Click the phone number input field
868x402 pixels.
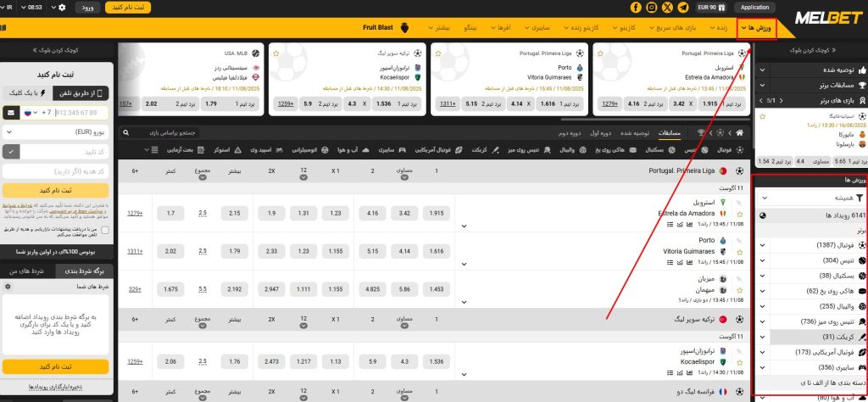pos(81,113)
